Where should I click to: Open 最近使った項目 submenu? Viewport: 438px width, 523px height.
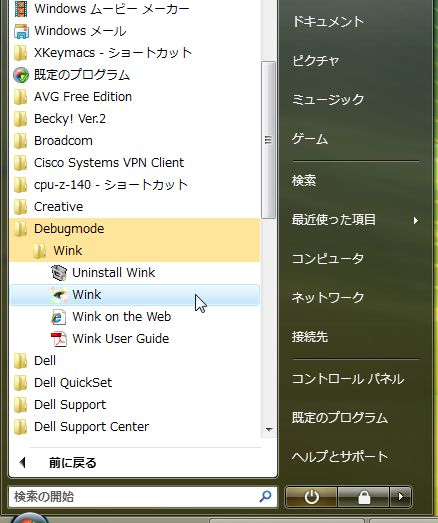[355, 220]
